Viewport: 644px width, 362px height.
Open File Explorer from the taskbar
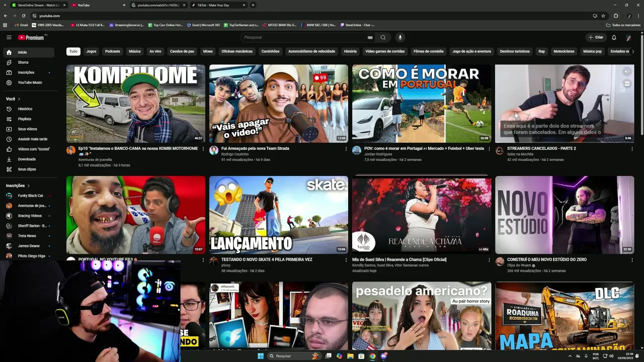pos(350,356)
